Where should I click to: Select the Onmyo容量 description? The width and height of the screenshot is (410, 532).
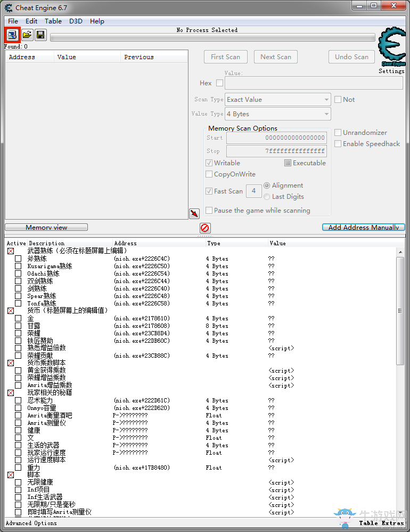[42, 408]
